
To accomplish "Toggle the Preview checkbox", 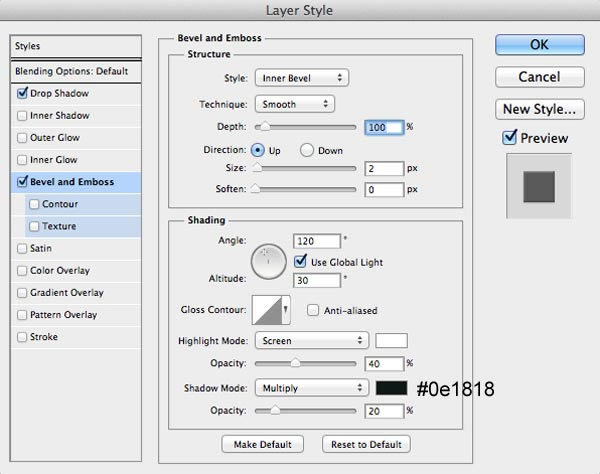I will click(510, 137).
